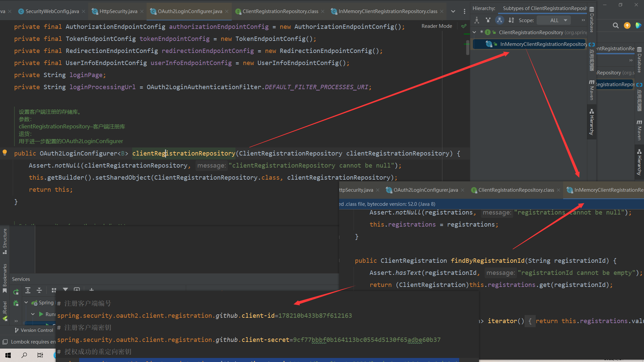Collapse all nodes in Services tree
Viewport: 644px width, 362px height.
[x=39, y=290]
